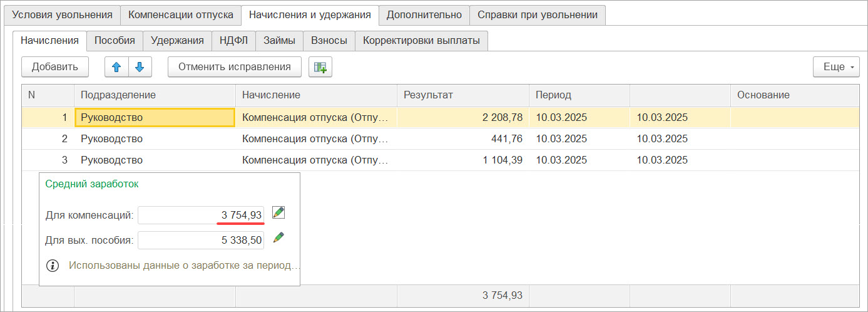Go to Справки при увольнении tab

tap(537, 14)
